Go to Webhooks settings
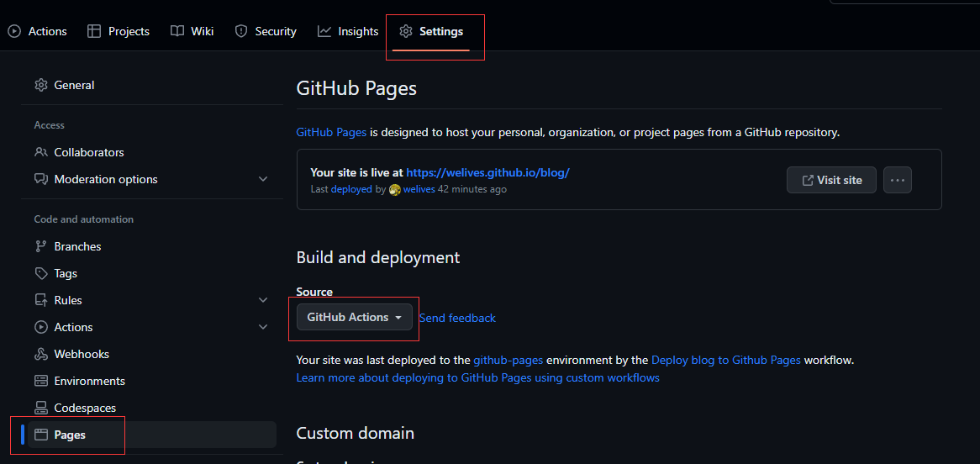980x464 pixels. 152,354
